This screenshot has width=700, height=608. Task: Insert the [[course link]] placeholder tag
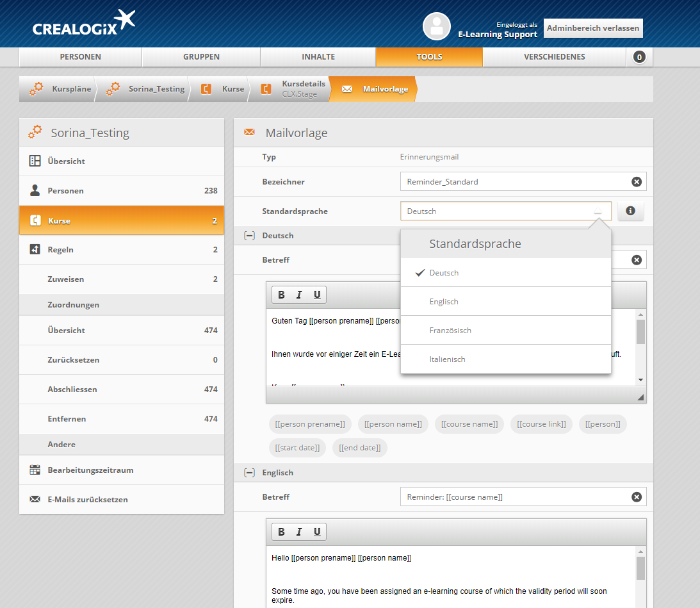pyautogui.click(x=541, y=424)
